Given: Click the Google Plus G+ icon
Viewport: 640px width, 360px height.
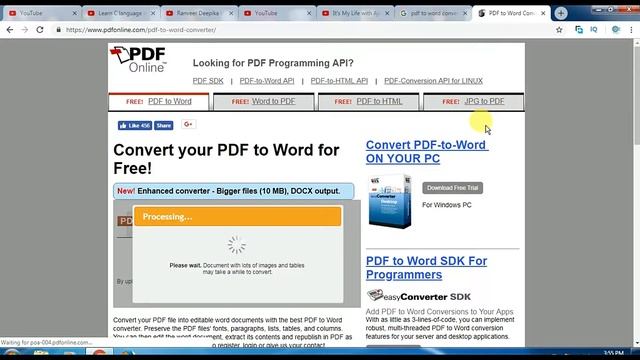Looking at the screenshot, I should coord(188,124).
